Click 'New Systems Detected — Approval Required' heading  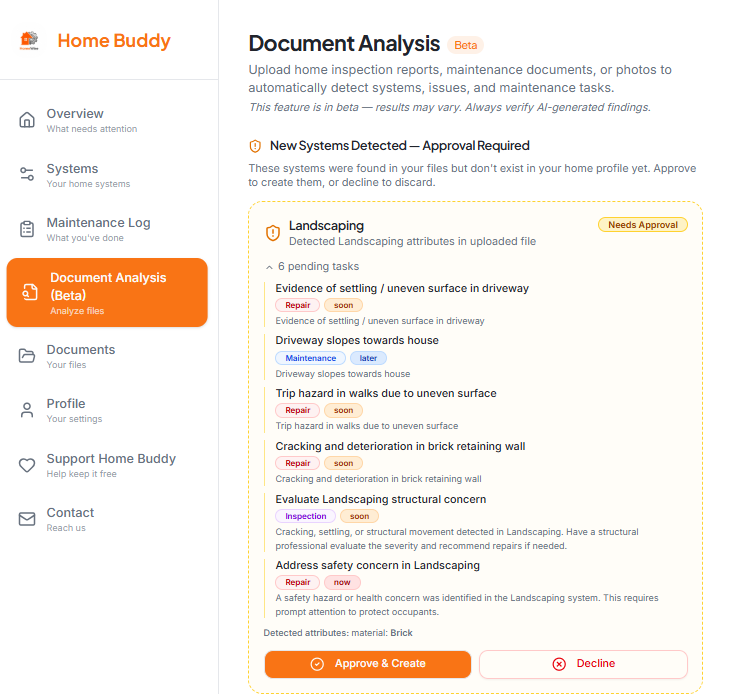[400, 146]
